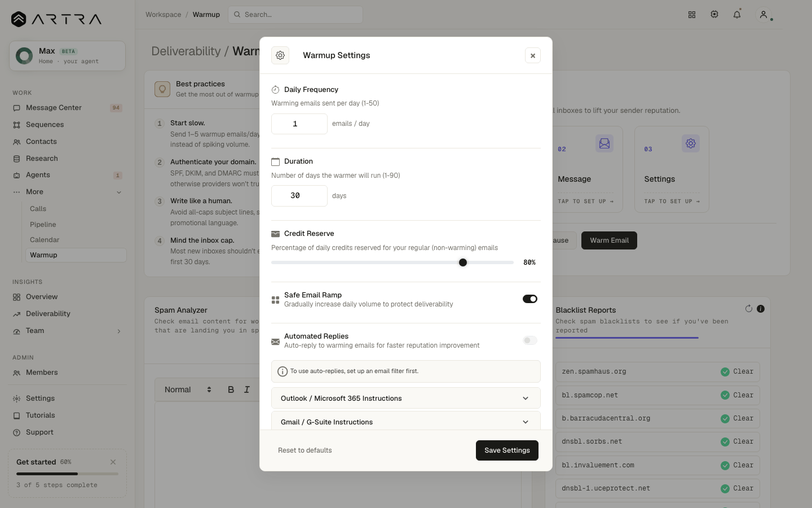The width and height of the screenshot is (812, 508).
Task: Open the Workspace breadcrumb link
Action: coord(164,15)
